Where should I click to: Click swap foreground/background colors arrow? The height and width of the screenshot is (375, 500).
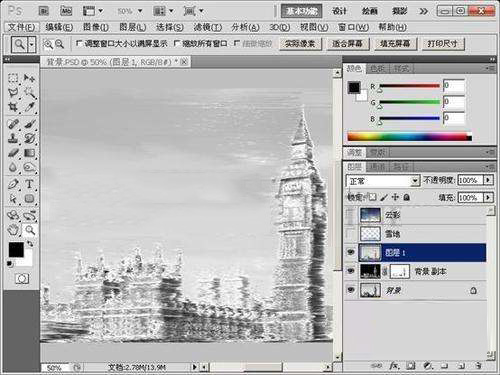point(30,244)
